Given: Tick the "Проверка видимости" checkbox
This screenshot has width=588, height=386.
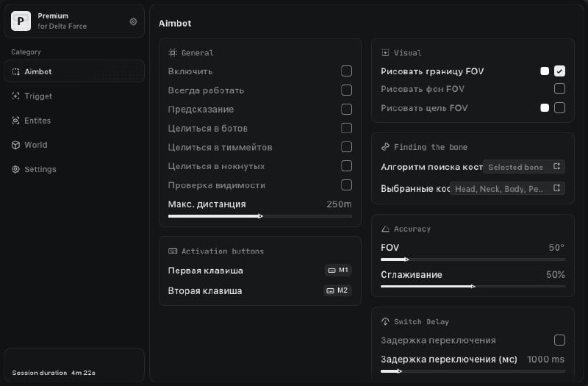Looking at the screenshot, I should click(x=346, y=185).
